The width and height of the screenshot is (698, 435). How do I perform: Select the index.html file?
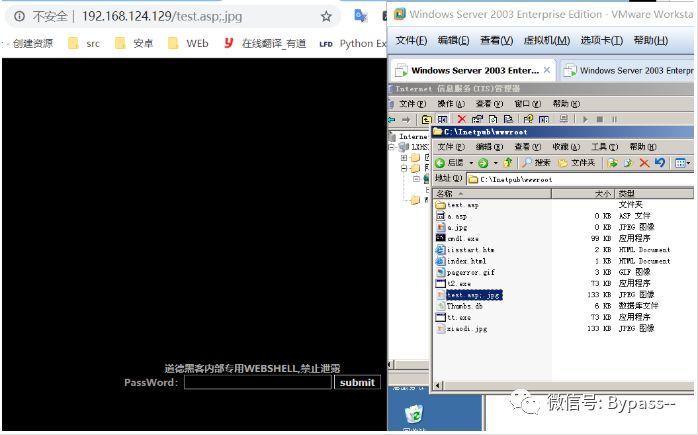point(461,261)
